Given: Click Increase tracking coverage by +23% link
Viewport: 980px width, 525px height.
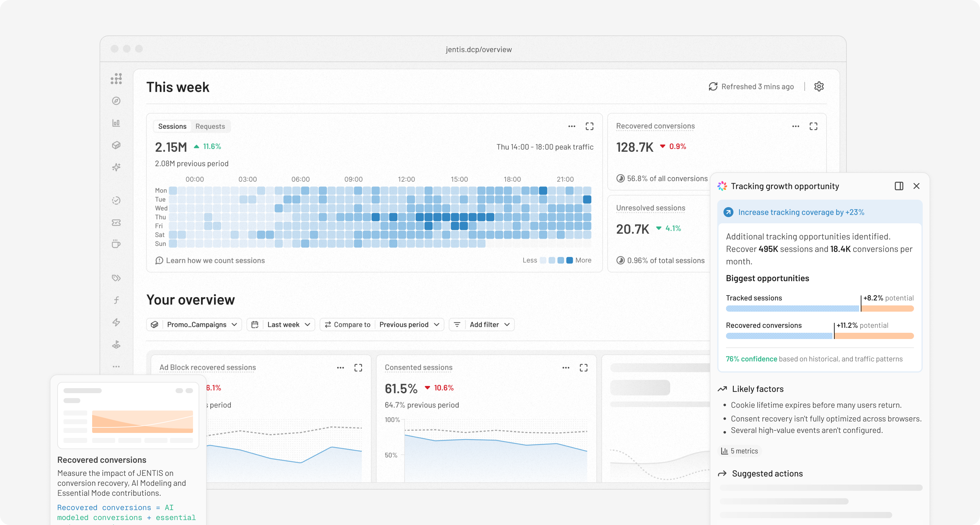Looking at the screenshot, I should point(801,212).
